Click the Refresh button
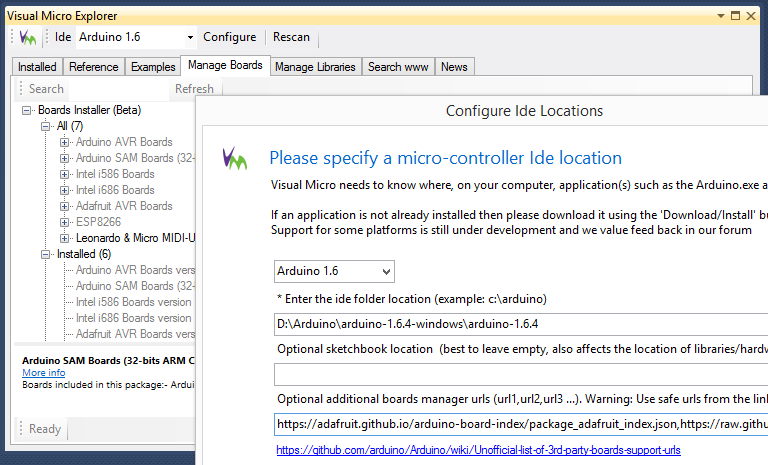The image size is (768, 465). pos(194,89)
